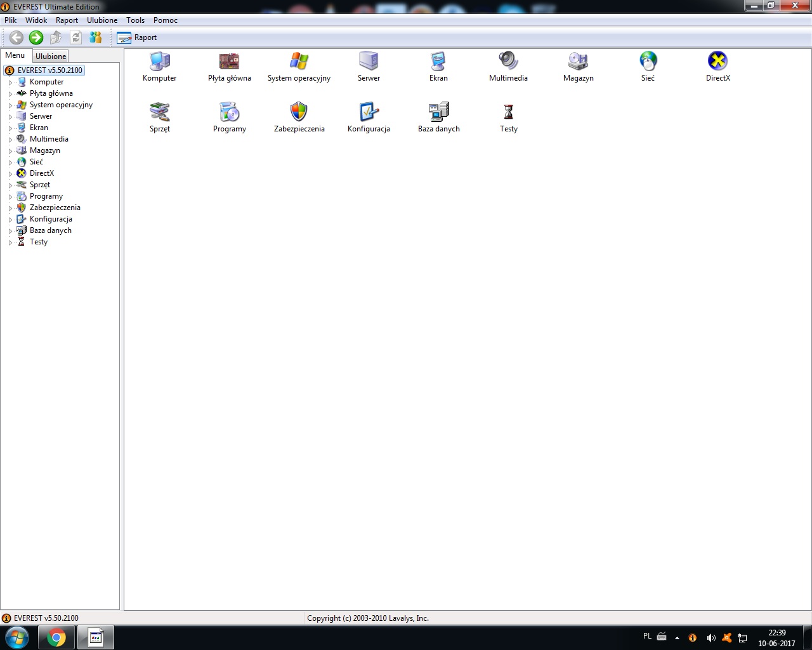Select the Sieć network icon in the main pane

pos(648,61)
